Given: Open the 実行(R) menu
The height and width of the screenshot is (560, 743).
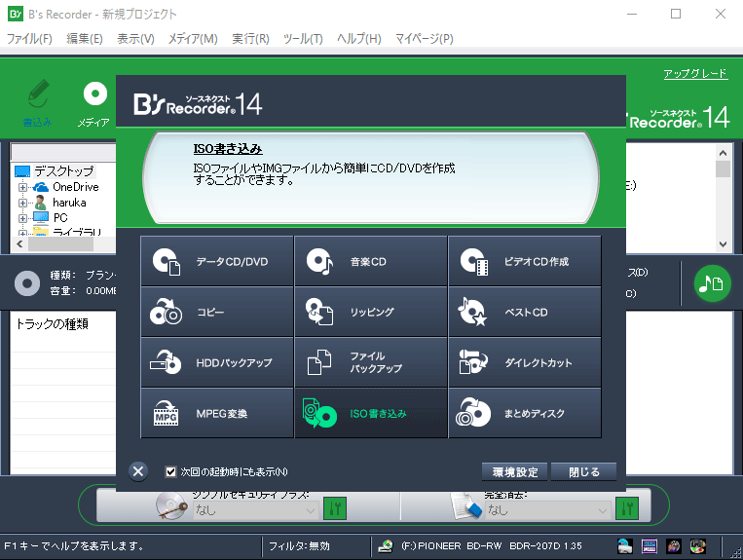Looking at the screenshot, I should coord(250,38).
